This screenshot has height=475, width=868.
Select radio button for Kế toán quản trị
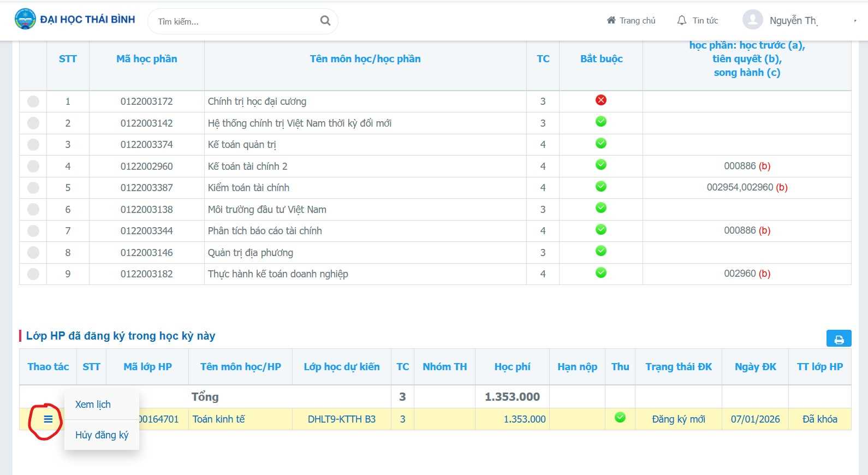(x=33, y=145)
